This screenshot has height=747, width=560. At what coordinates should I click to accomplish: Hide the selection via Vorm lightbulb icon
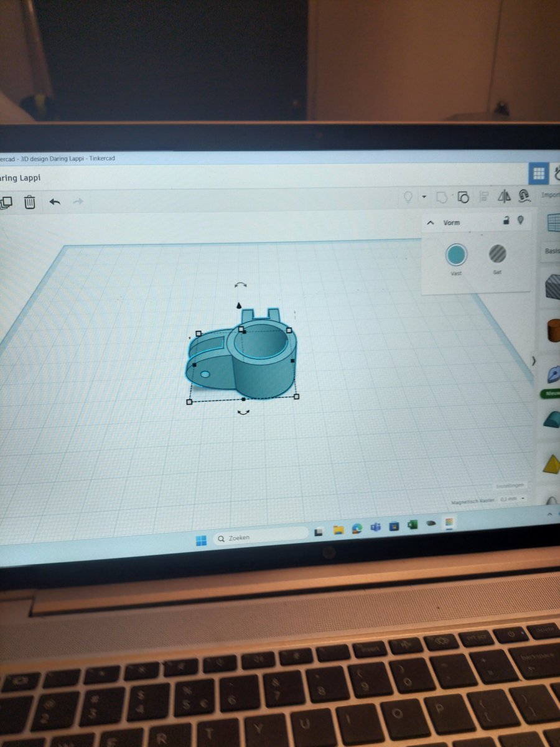[x=520, y=220]
